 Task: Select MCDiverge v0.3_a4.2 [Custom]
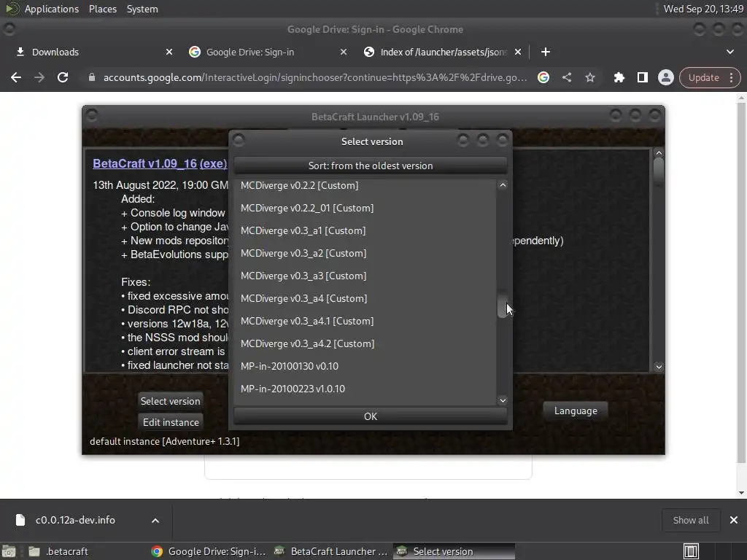pyautogui.click(x=365, y=344)
